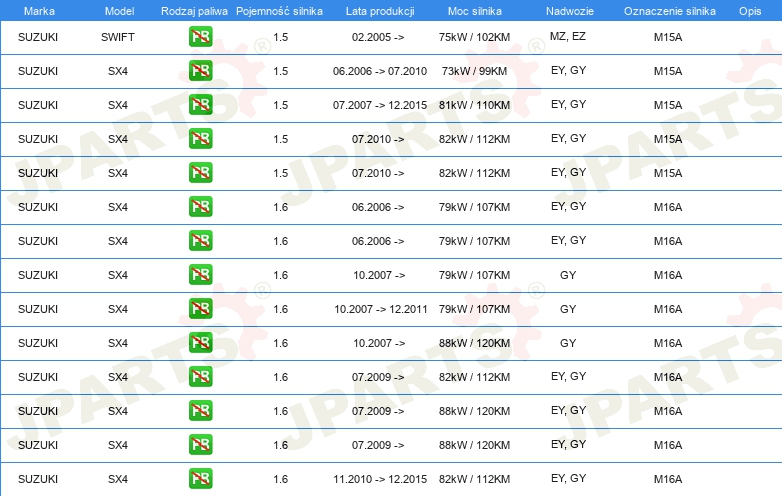Select 79kW / 107KM in the 10.2007 -> 12.2011 row
Image resolution: width=782 pixels, height=496 pixels.
coord(474,309)
